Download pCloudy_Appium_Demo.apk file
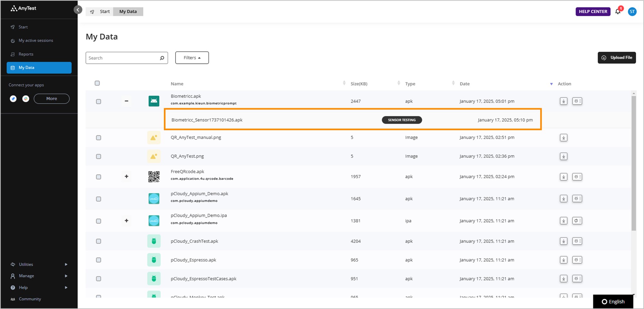 563,198
